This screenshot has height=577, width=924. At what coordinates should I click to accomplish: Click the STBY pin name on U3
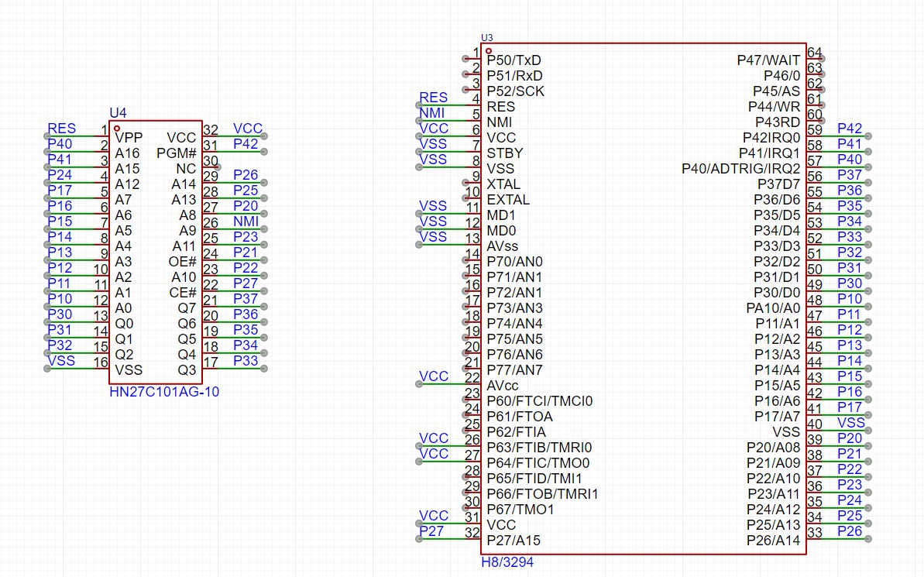[x=504, y=153]
